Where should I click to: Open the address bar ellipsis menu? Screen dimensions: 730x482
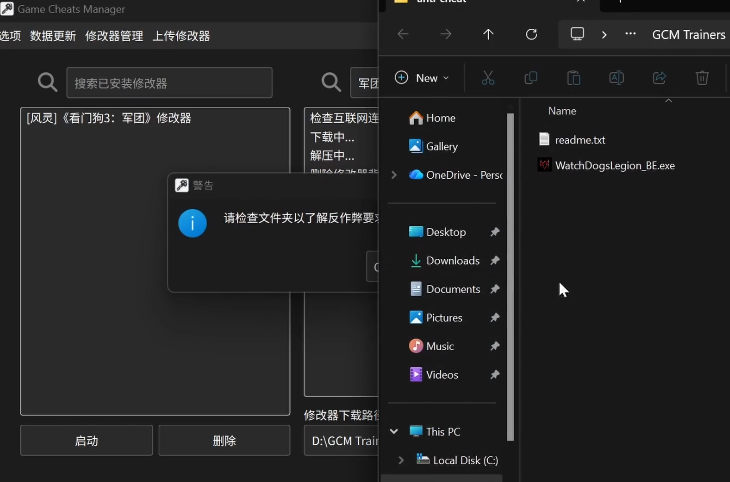pos(630,34)
